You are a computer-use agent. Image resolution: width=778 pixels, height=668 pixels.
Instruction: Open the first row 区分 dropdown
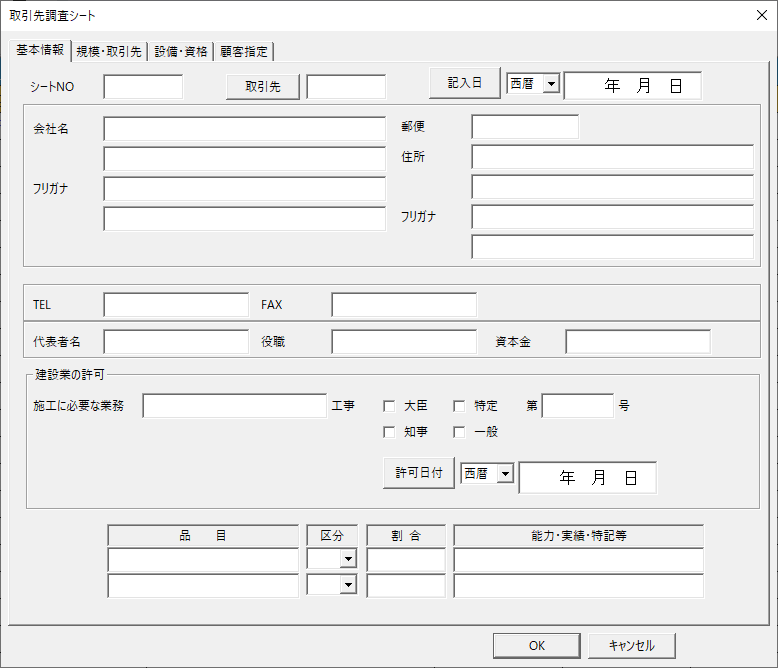tap(348, 560)
